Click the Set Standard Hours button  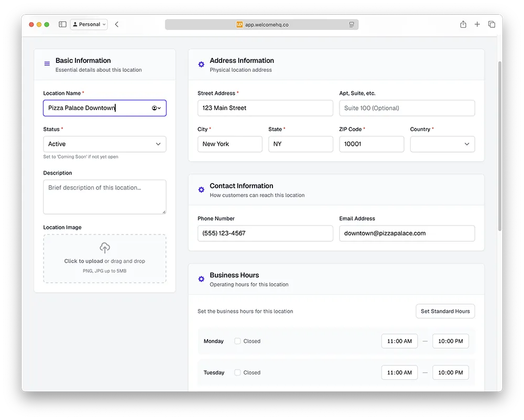(445, 311)
